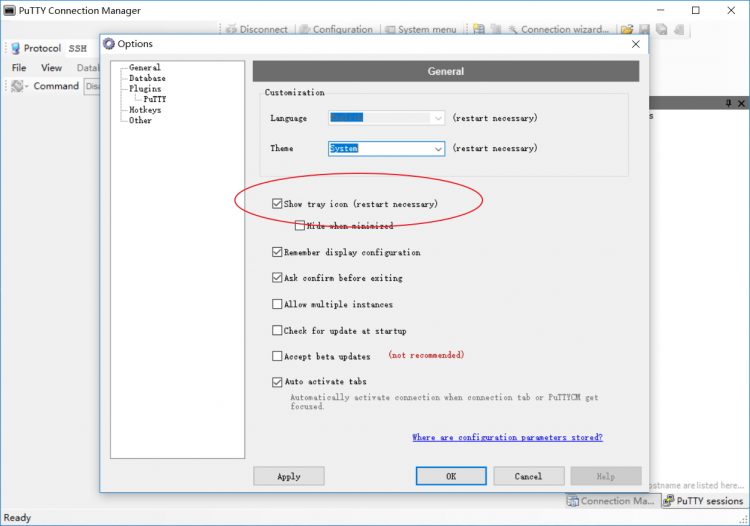Click the pin icon on side panel
The width and height of the screenshot is (750, 526).
pos(728,103)
